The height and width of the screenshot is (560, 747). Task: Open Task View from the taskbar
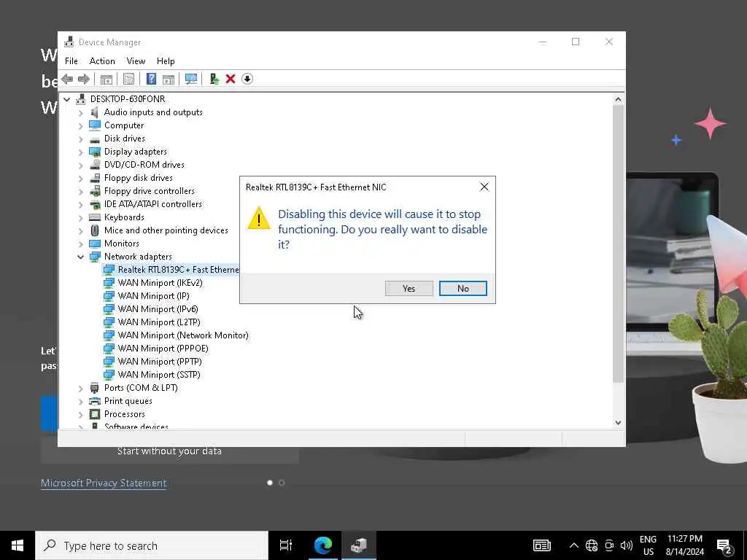tap(286, 545)
